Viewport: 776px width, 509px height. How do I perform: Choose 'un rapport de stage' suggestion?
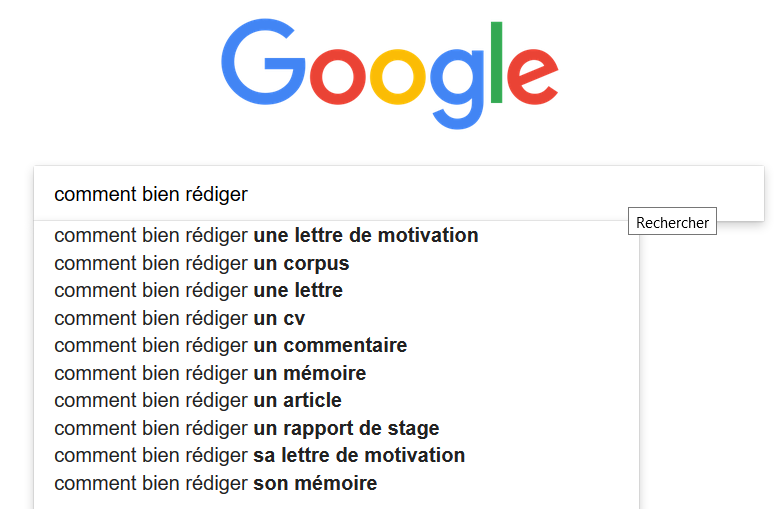[337, 428]
